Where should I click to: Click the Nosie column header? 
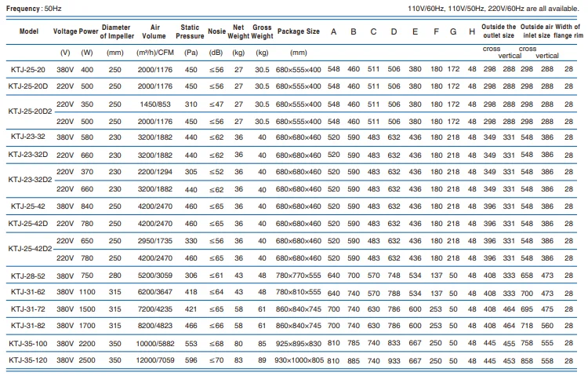click(x=217, y=31)
